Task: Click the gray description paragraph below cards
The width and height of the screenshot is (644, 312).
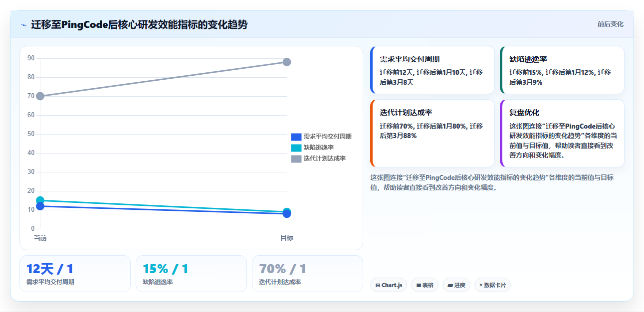Action: tap(492, 182)
